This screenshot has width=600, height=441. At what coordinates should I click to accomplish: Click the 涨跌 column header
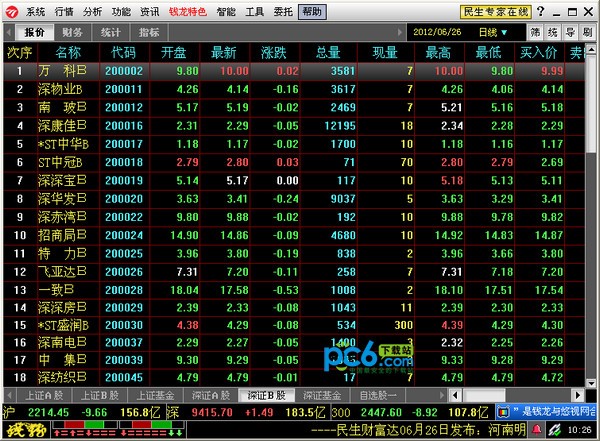(x=274, y=52)
